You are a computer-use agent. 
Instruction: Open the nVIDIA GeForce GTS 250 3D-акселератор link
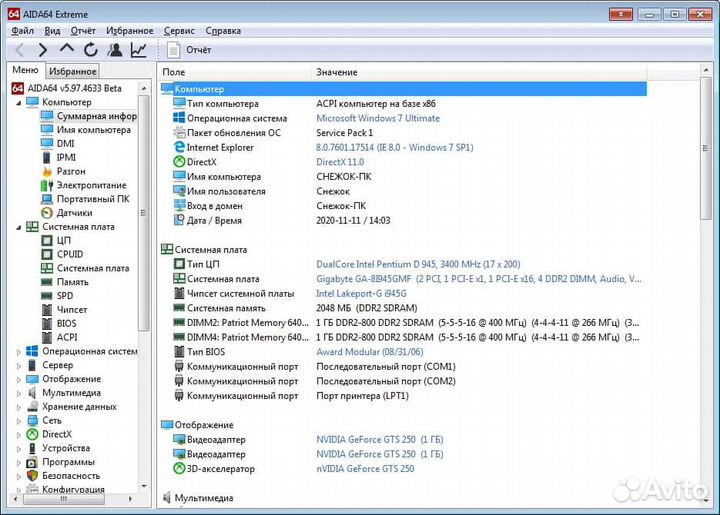365,469
